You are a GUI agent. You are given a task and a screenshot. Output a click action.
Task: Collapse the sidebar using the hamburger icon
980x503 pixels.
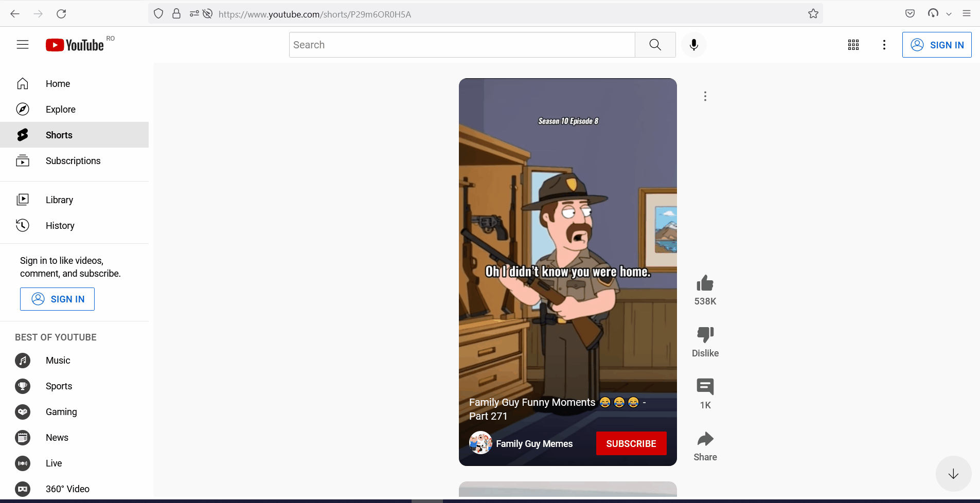(23, 45)
